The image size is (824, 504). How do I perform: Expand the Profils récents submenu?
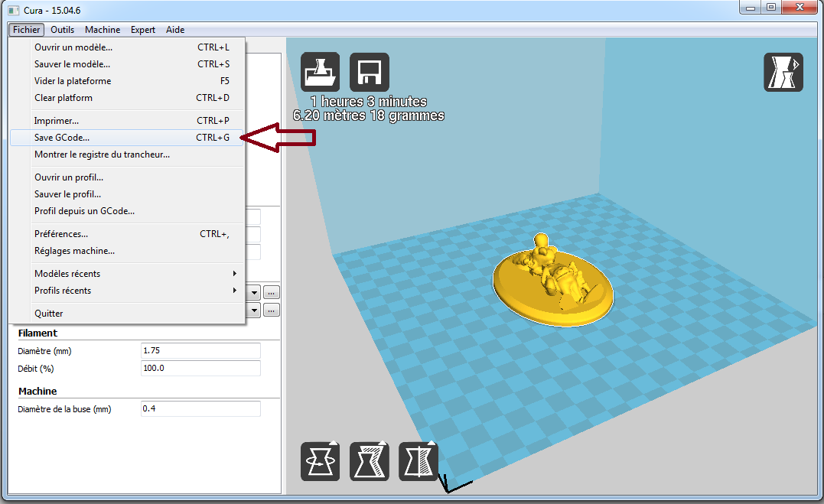[127, 291]
